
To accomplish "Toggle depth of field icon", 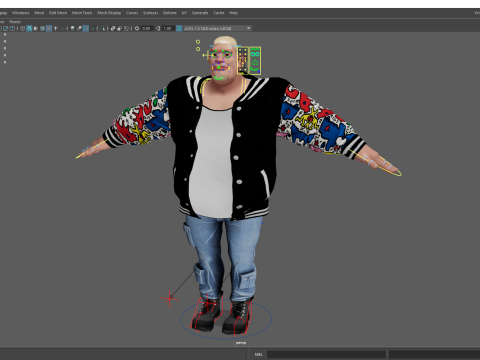I will click(92, 28).
